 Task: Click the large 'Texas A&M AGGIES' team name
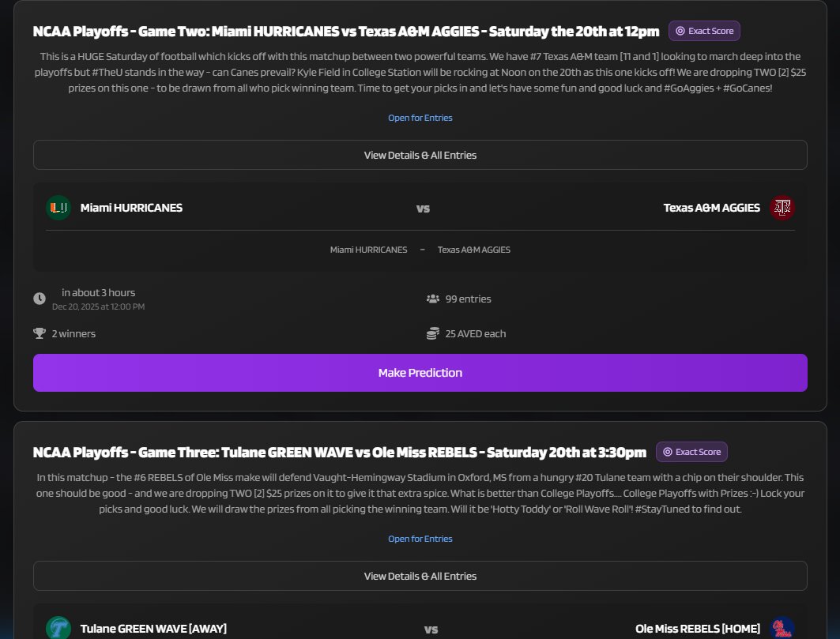click(711, 208)
